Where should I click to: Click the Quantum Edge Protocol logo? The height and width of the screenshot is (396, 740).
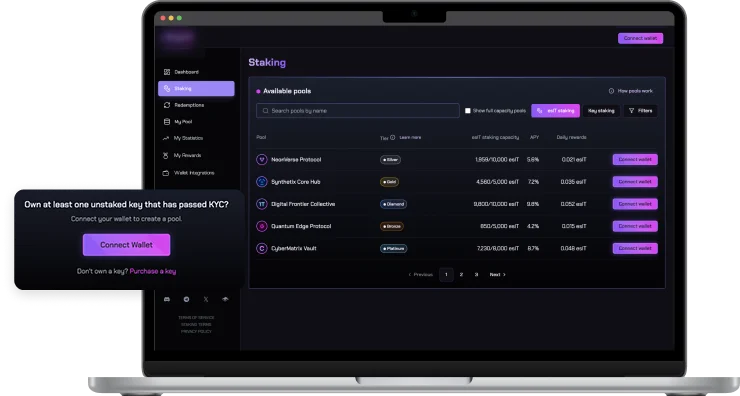coord(261,226)
